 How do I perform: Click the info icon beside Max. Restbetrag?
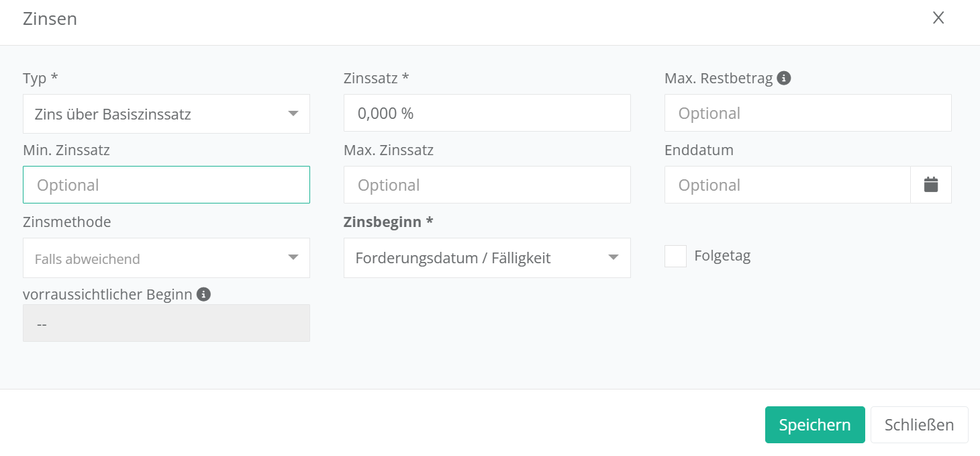[x=783, y=79]
